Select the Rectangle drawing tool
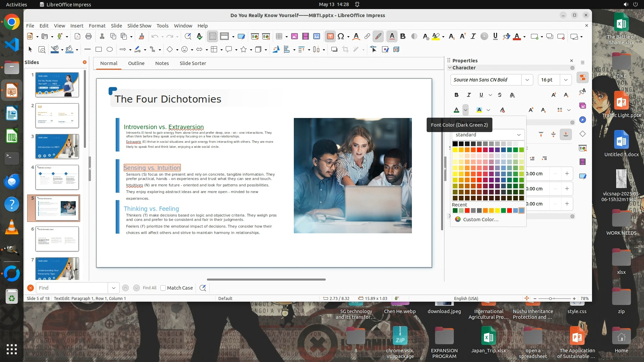The image size is (644, 362). [99, 50]
